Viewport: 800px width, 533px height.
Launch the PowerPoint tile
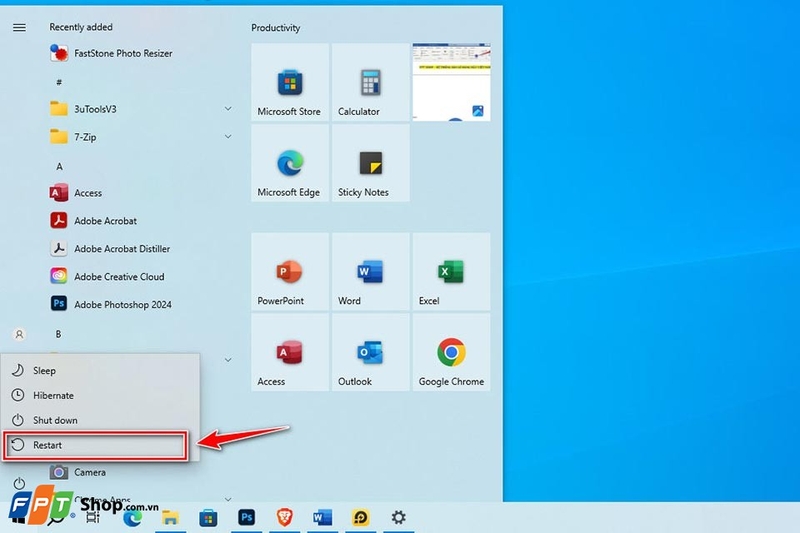pos(290,272)
